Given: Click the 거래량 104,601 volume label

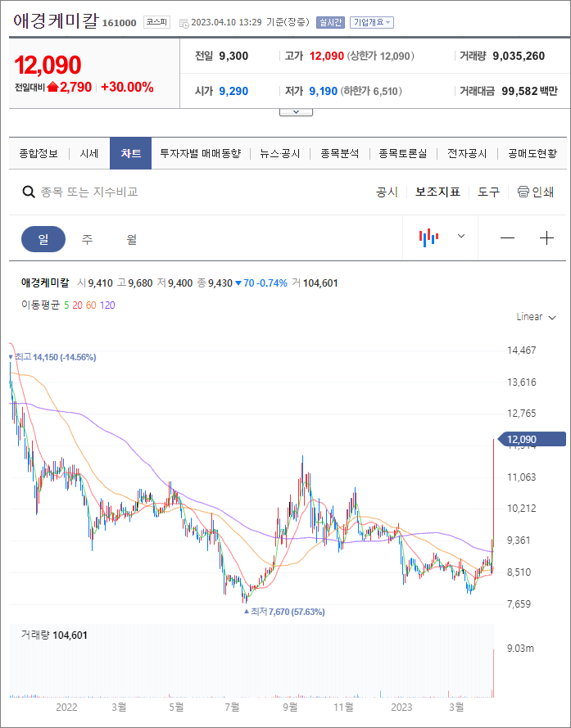Looking at the screenshot, I should coord(54,635).
